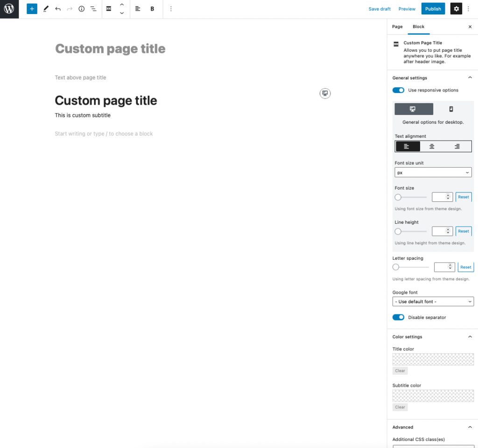Open the Google font dropdown
This screenshot has height=448, width=478.
tap(433, 301)
